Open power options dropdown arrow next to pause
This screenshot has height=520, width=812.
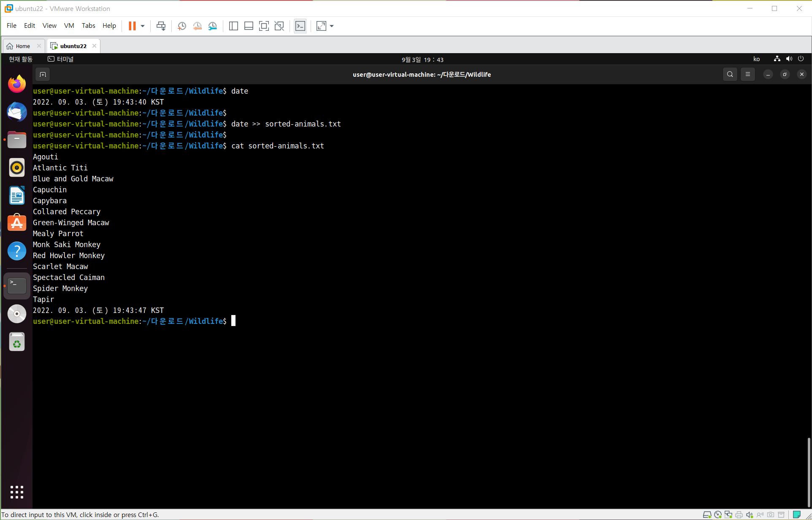pyautogui.click(x=143, y=26)
